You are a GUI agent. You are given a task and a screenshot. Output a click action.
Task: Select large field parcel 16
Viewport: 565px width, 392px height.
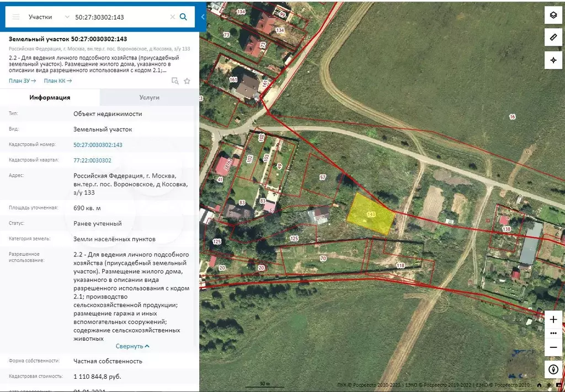point(512,117)
